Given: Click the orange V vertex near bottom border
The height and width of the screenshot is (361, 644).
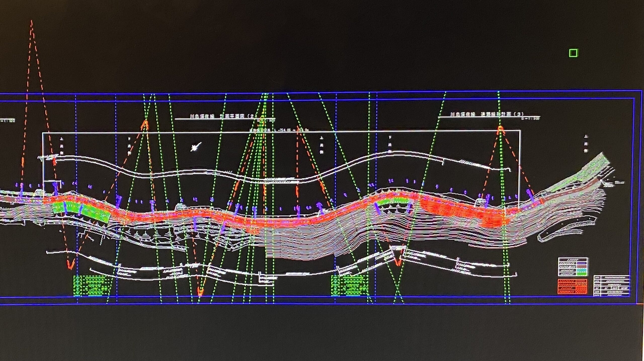Looking at the screenshot, I should tap(200, 294).
